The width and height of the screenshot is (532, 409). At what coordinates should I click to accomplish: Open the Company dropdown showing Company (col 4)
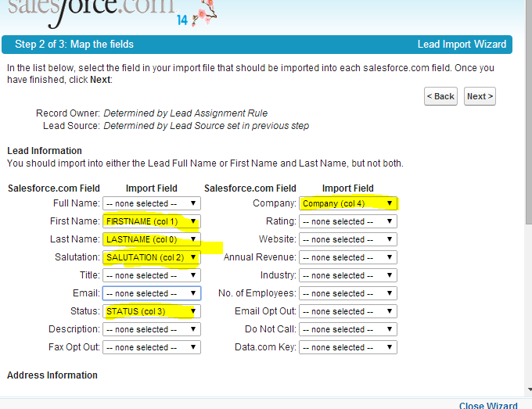[x=348, y=203]
